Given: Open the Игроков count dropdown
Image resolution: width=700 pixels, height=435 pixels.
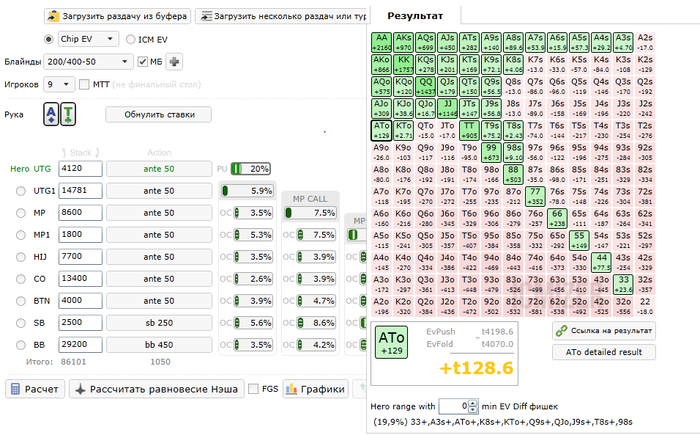Looking at the screenshot, I should (x=58, y=84).
